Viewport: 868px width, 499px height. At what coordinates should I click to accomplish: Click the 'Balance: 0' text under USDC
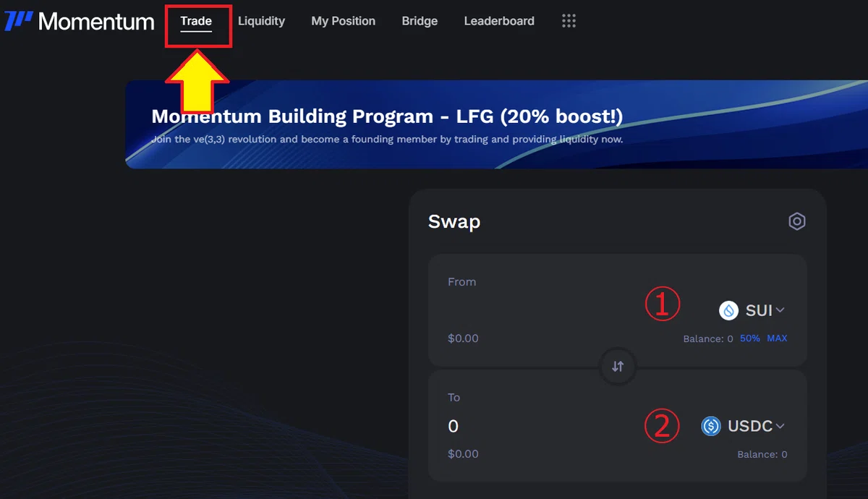tap(762, 455)
